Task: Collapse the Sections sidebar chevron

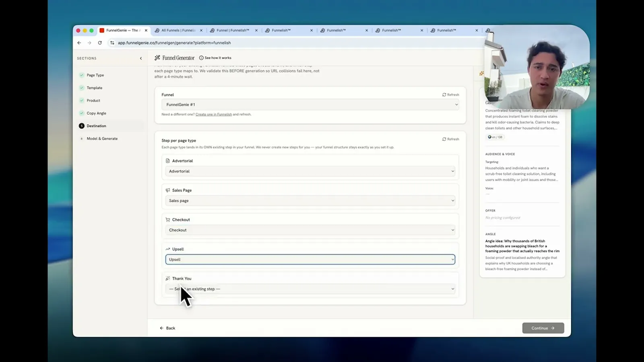Action: pos(141,58)
